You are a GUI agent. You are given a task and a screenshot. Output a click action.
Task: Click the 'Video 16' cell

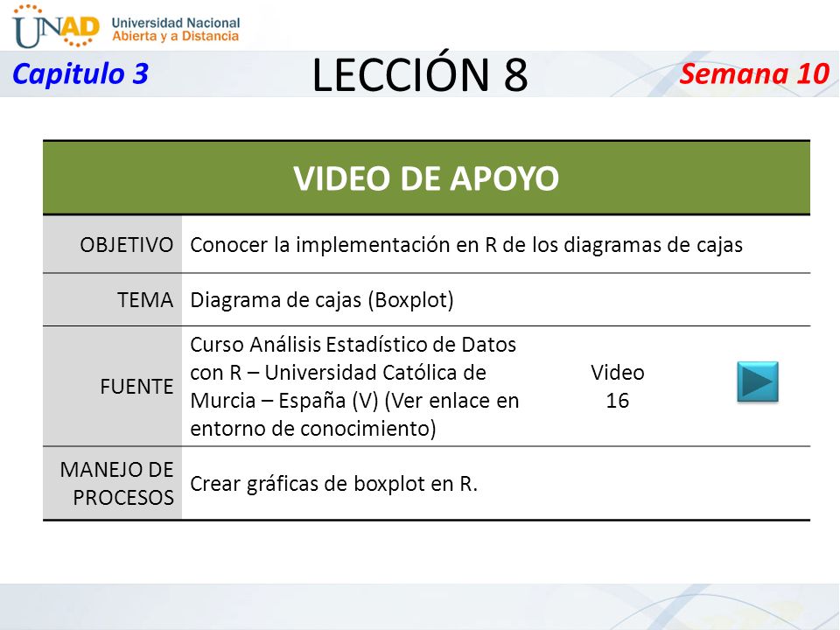(x=617, y=386)
